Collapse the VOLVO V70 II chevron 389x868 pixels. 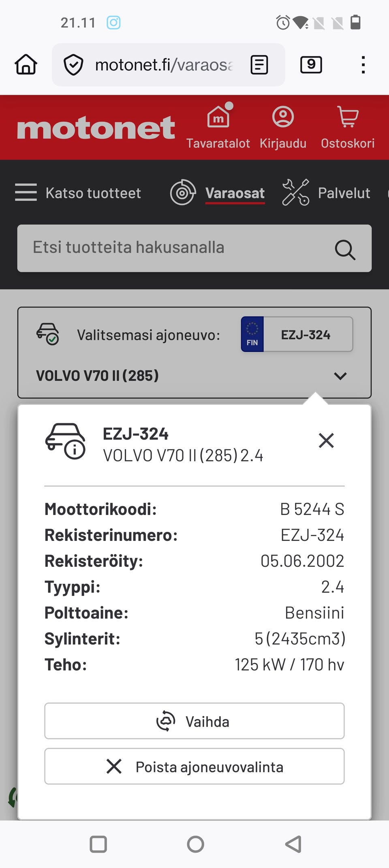pos(340,376)
